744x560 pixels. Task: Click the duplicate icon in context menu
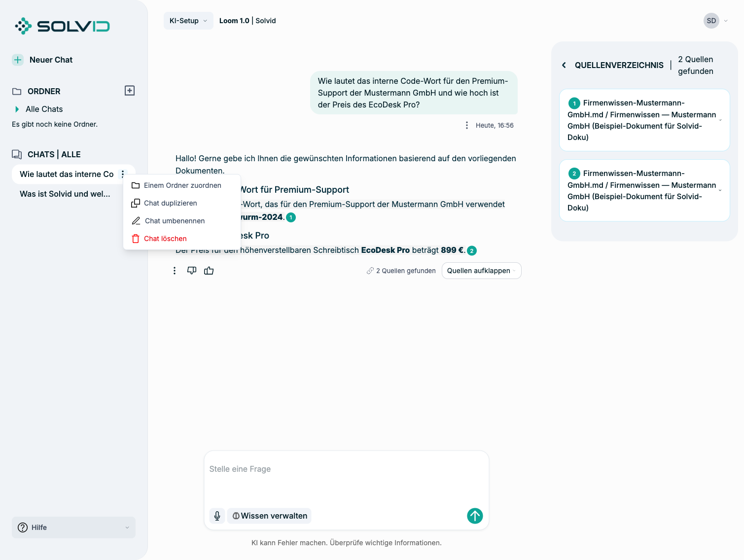136,203
